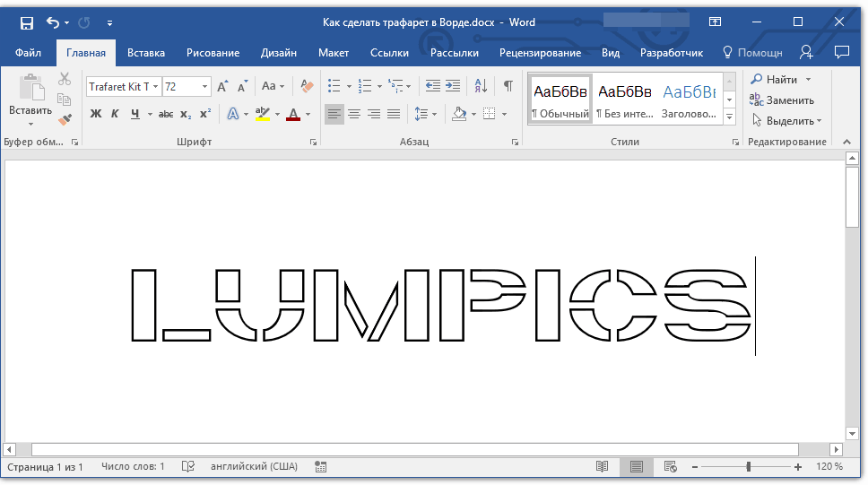
Task: Click the Format Painter brush icon
Action: click(65, 118)
